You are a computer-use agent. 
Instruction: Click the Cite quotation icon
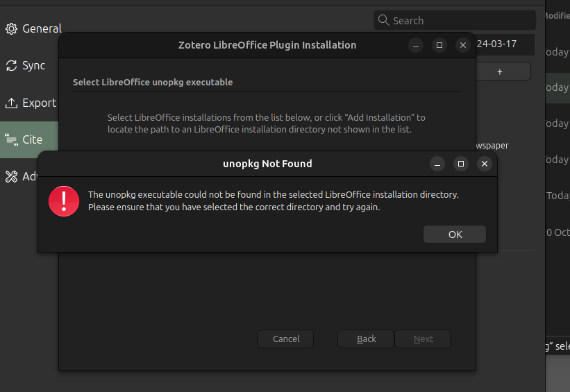pyautogui.click(x=11, y=140)
